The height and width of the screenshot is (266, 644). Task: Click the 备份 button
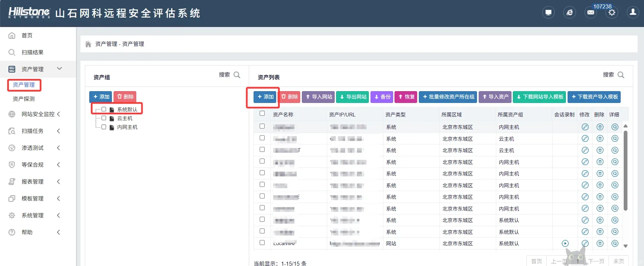(382, 97)
